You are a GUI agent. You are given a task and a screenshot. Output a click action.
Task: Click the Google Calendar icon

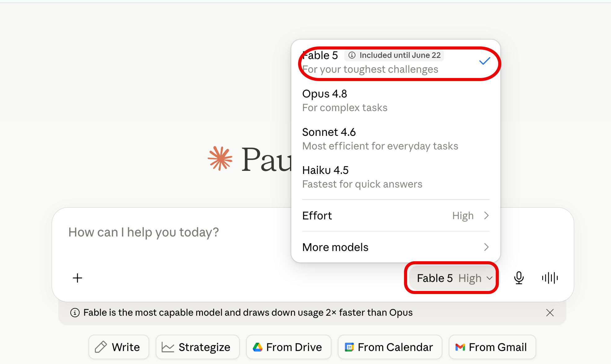click(x=349, y=347)
